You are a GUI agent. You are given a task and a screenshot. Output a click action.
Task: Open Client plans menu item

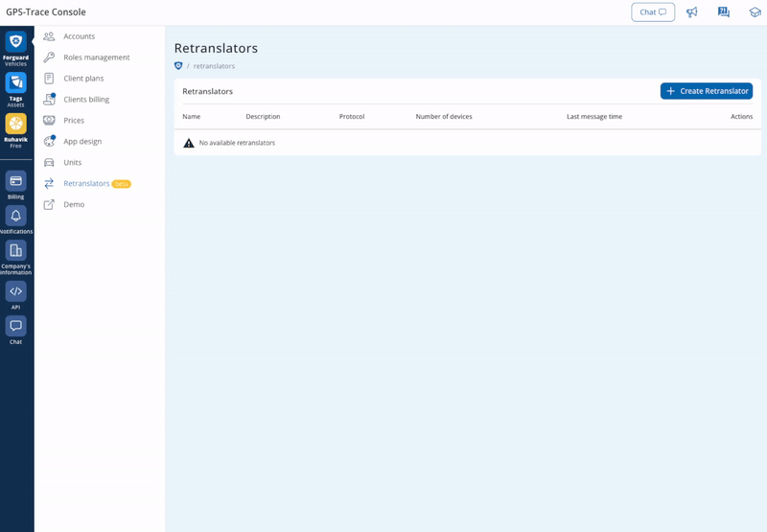click(x=83, y=79)
